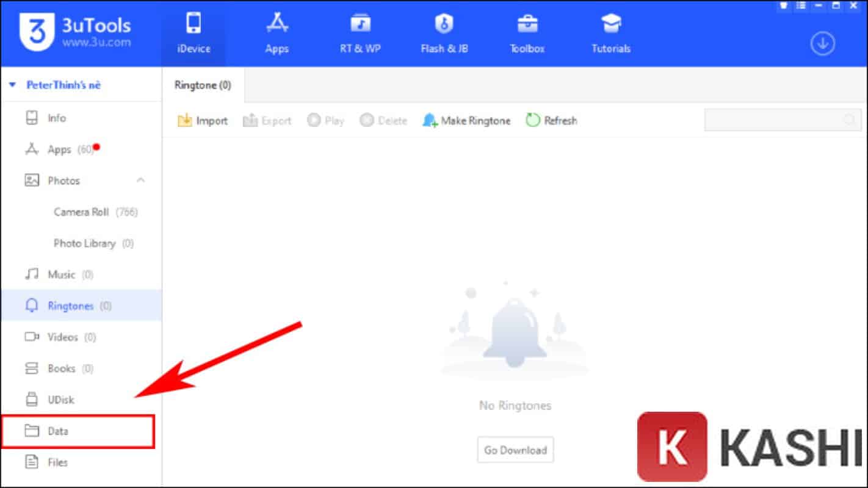Click Make Ringtone in the toolbar
This screenshot has width=868, height=488.
tap(466, 121)
